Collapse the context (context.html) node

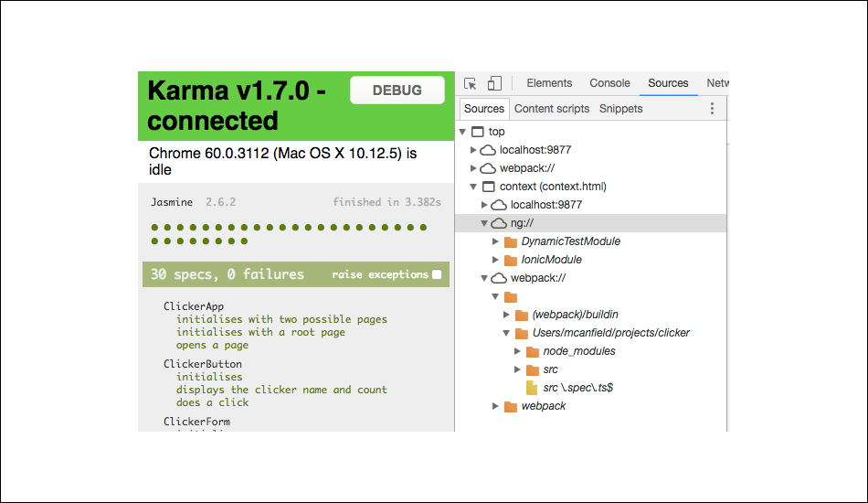(x=473, y=187)
